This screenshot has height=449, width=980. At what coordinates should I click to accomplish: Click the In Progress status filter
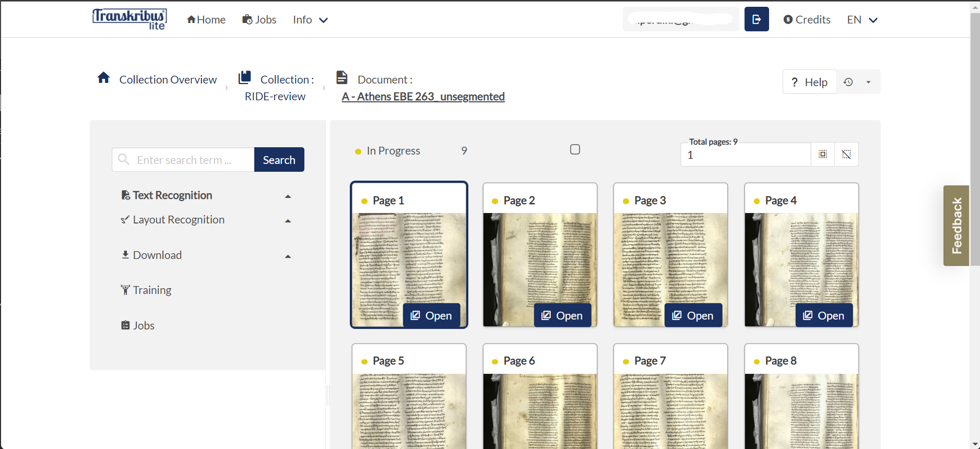click(387, 151)
